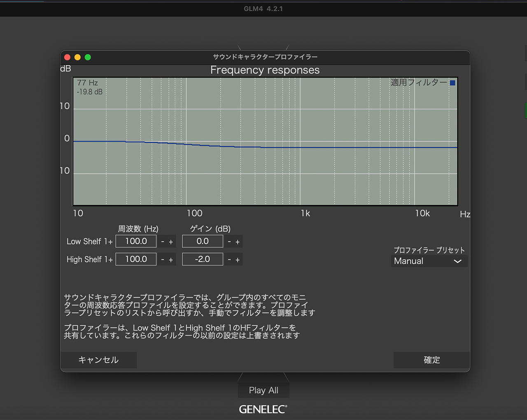This screenshot has width=527, height=420.
Task: Cancel the dialog with キャンセル
Action: coord(99,360)
